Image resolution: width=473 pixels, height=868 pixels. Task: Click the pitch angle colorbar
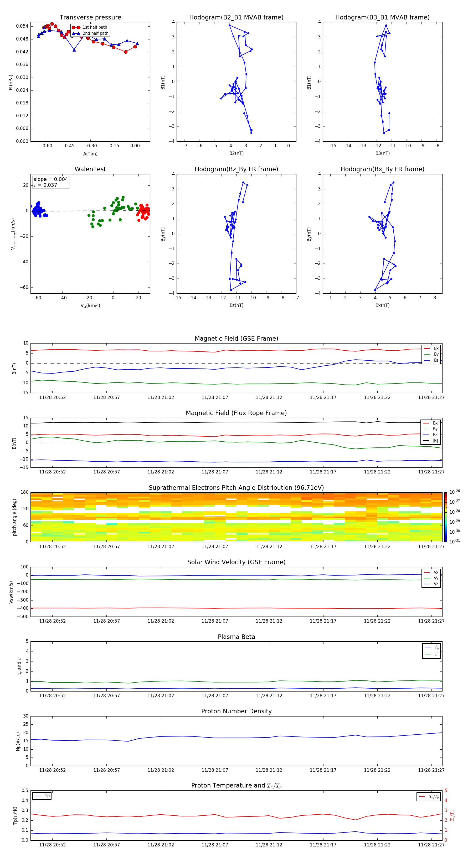(446, 517)
